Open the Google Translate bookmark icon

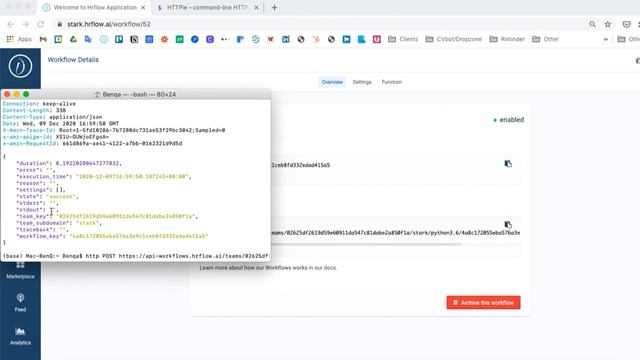(x=88, y=39)
